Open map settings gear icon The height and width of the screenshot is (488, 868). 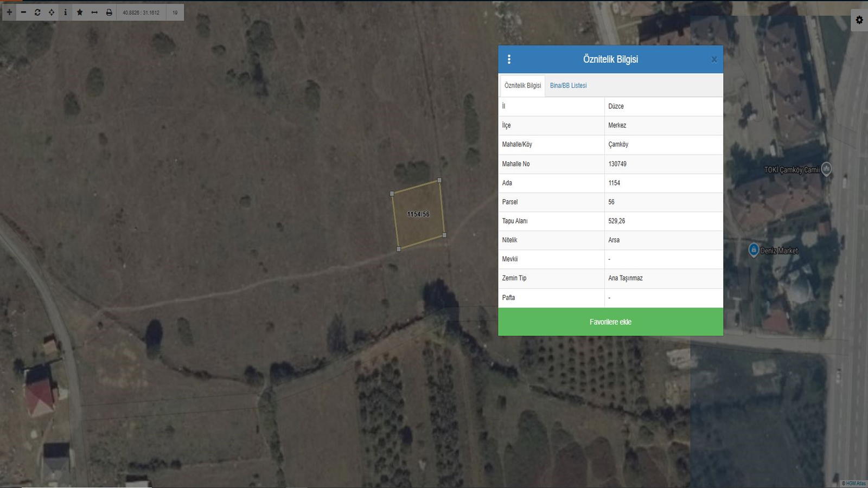859,20
